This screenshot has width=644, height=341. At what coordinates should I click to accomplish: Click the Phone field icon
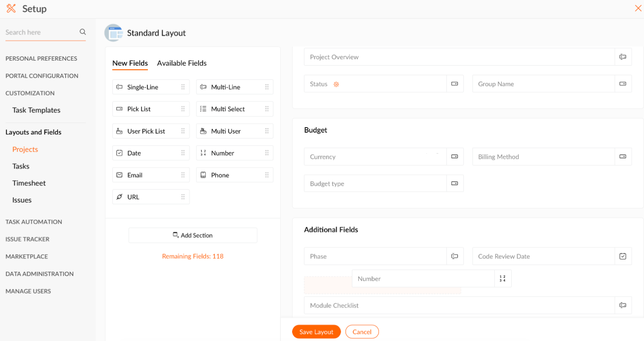click(203, 175)
